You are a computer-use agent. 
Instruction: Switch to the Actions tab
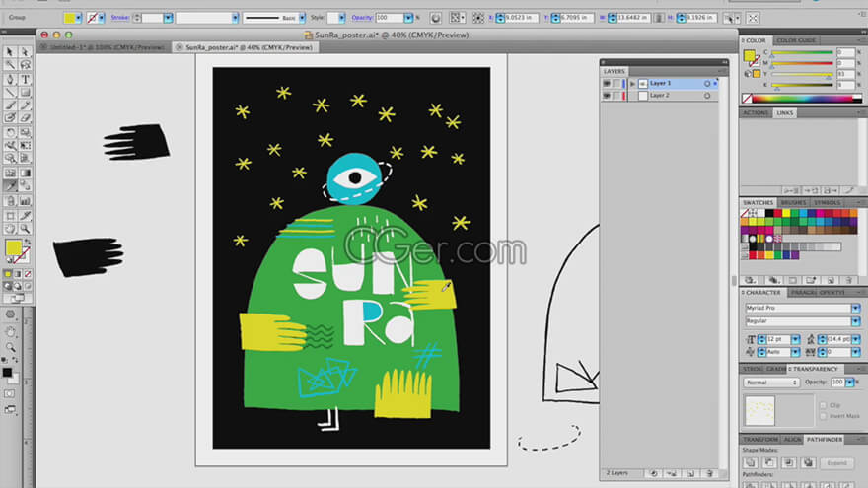pos(756,112)
